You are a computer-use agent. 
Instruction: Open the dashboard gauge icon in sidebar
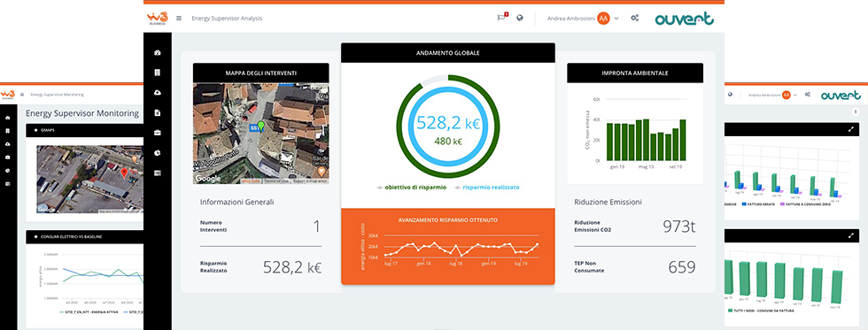(158, 53)
